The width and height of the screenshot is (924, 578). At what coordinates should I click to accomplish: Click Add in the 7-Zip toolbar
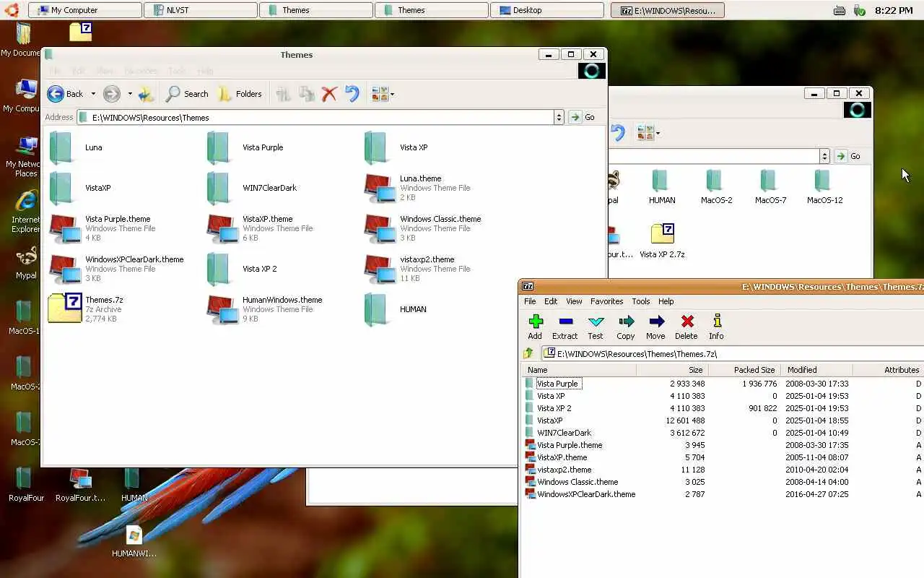point(535,327)
